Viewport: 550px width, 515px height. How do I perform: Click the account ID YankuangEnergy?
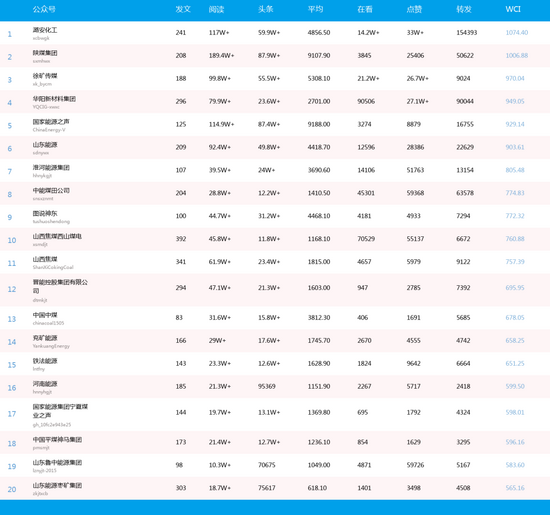point(51,346)
